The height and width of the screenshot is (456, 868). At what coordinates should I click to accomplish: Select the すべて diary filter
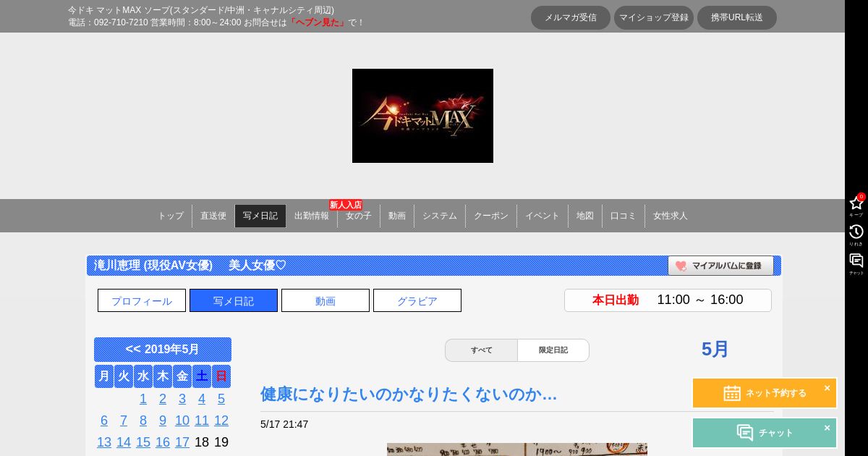pyautogui.click(x=481, y=350)
